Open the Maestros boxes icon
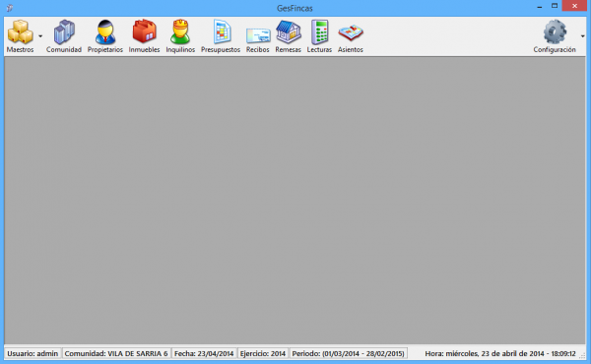The image size is (591, 364). (21, 32)
